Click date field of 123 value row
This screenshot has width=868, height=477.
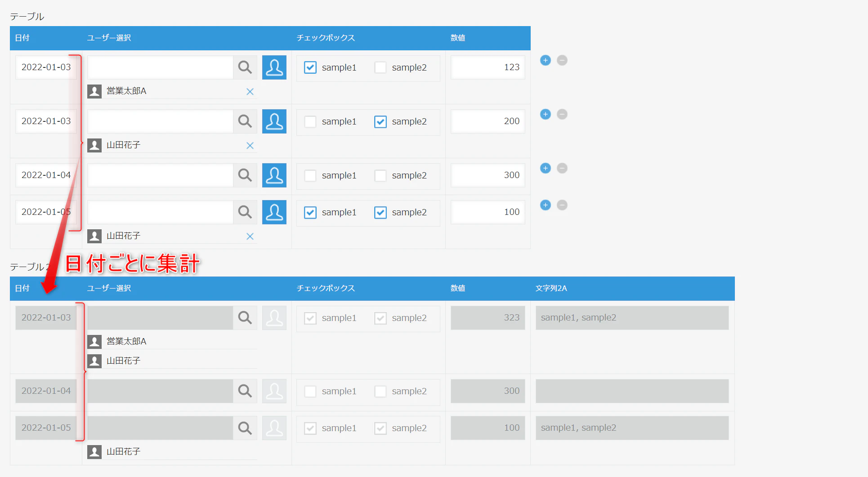46,67
